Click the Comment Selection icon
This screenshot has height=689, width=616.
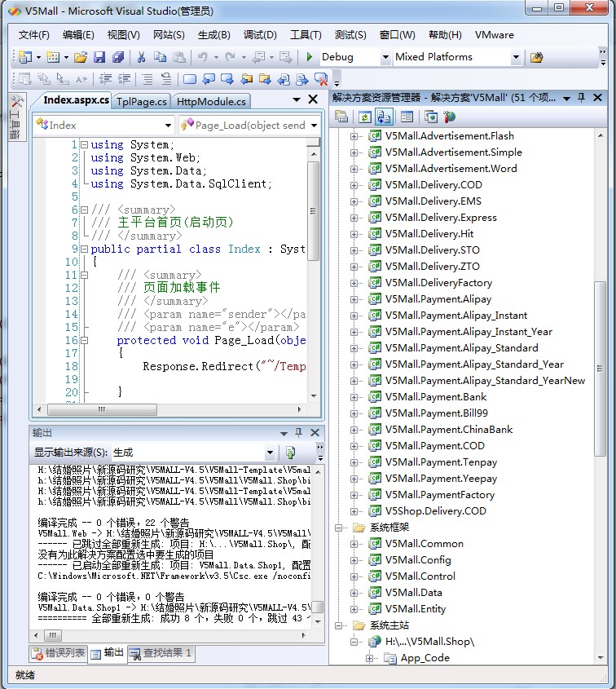point(147,79)
